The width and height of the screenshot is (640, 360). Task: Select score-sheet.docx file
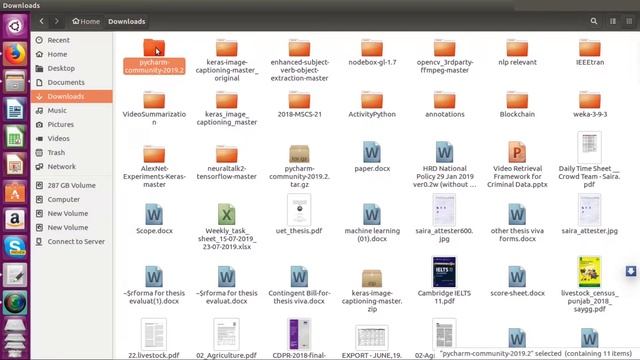click(517, 282)
